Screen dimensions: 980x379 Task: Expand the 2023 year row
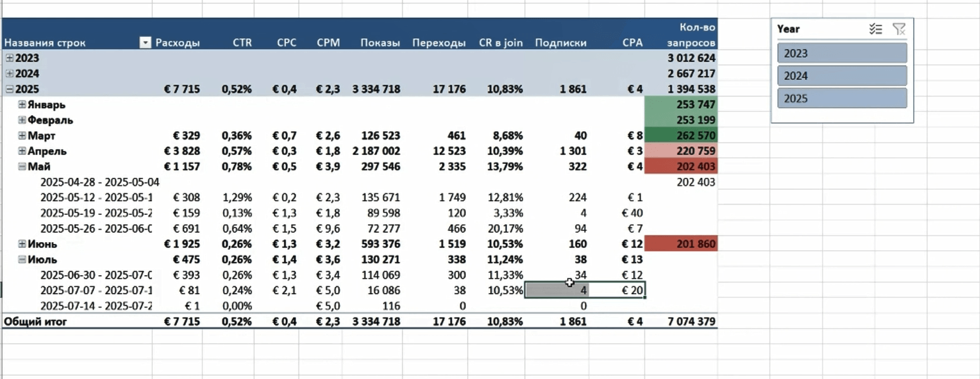9,58
